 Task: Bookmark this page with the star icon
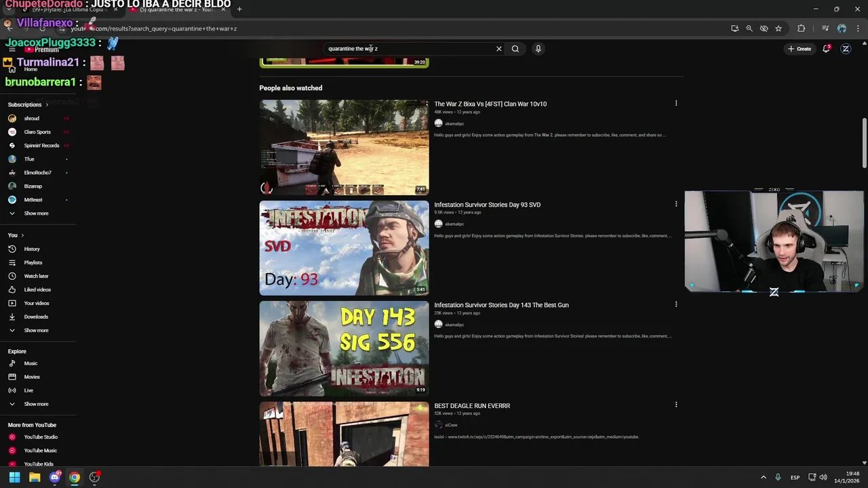pyautogui.click(x=778, y=28)
